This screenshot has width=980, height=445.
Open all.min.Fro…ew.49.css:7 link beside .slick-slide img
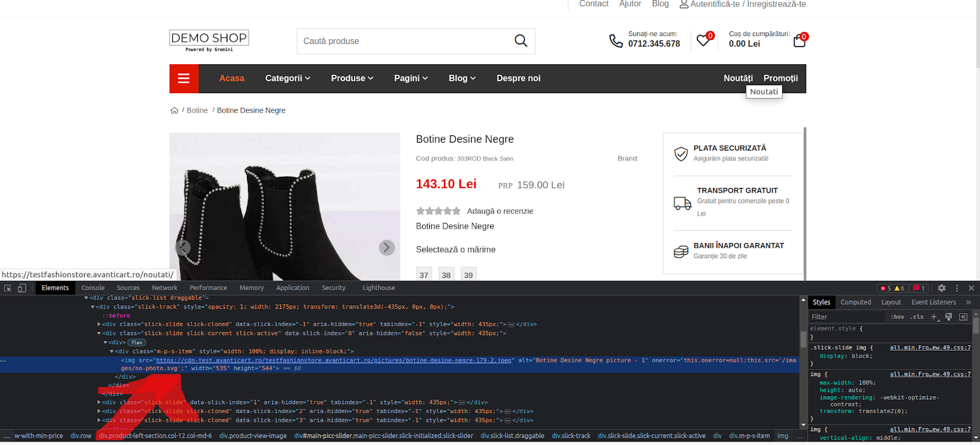(930, 348)
